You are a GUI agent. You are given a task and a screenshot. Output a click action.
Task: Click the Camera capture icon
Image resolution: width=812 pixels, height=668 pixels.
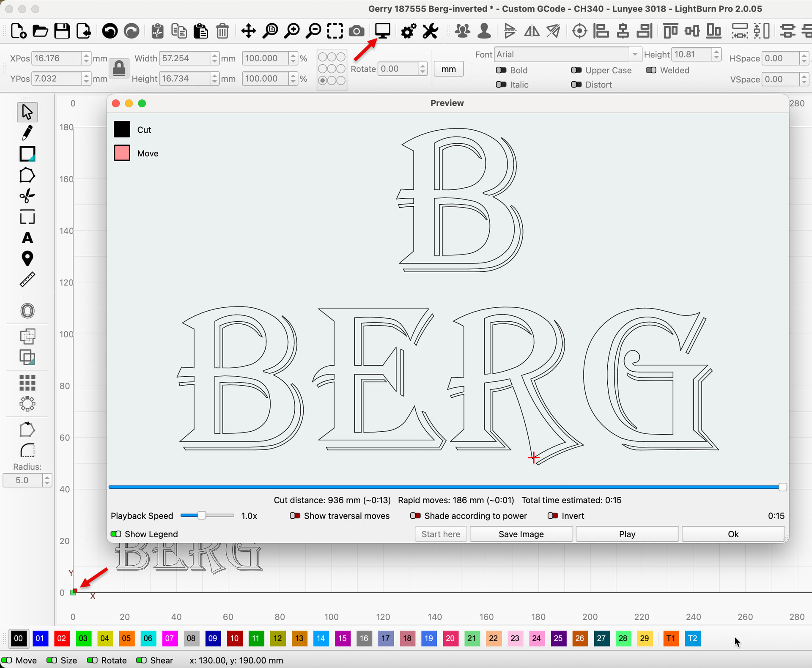(x=357, y=31)
